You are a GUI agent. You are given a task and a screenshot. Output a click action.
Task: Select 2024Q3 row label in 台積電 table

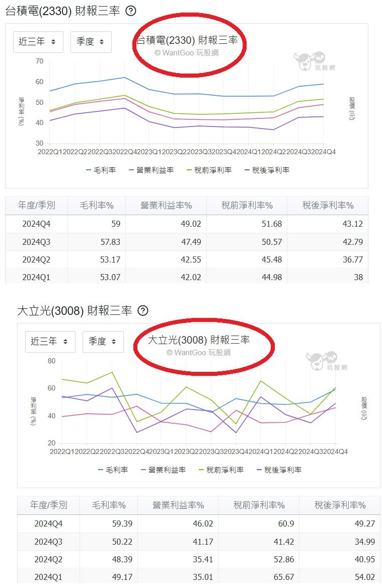pyautogui.click(x=36, y=242)
